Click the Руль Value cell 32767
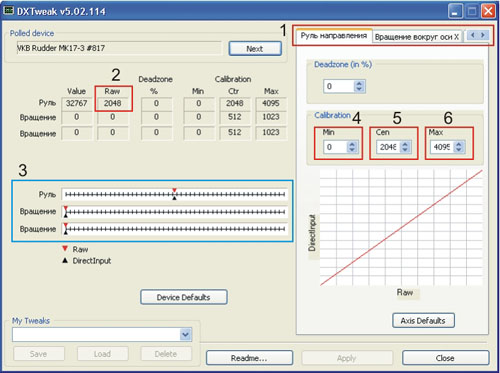 coord(77,103)
